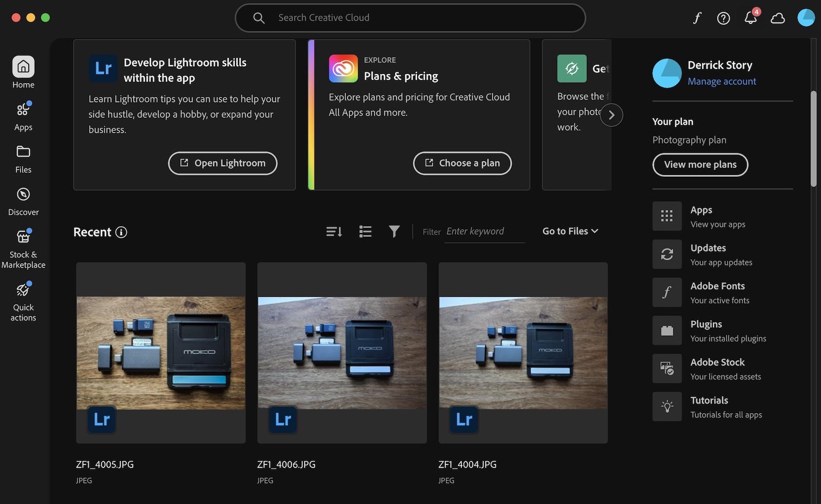
Task: Open the filter funnel icon
Action: [394, 231]
